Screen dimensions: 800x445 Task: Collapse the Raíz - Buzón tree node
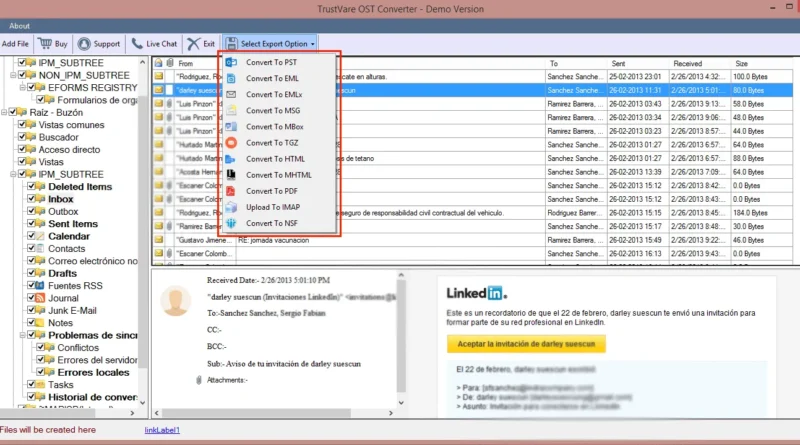[5, 112]
